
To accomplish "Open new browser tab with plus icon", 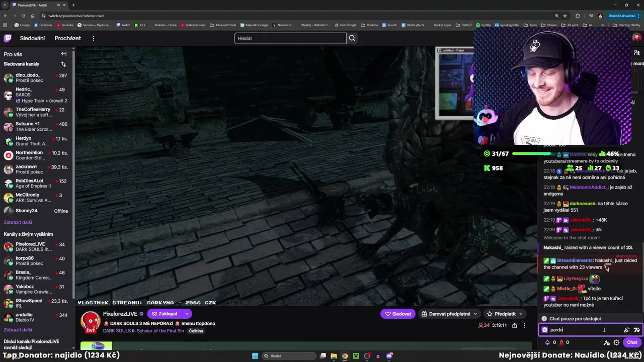I will (x=73, y=5).
